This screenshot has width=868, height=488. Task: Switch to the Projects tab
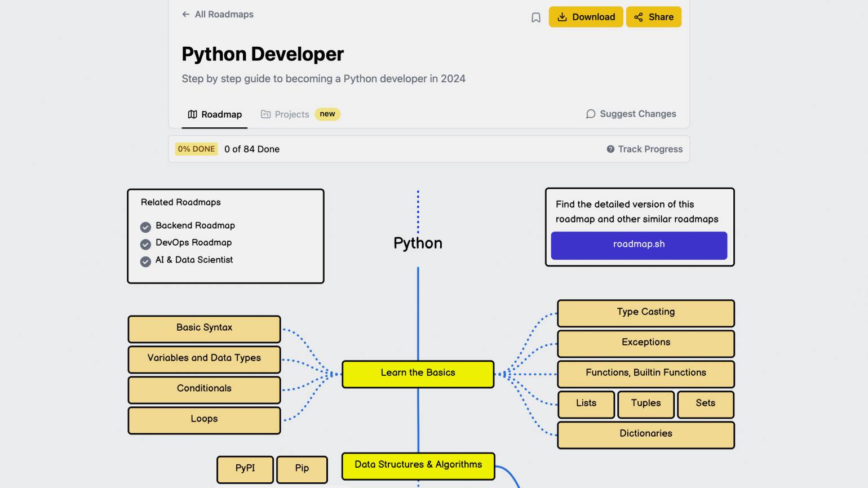[292, 114]
